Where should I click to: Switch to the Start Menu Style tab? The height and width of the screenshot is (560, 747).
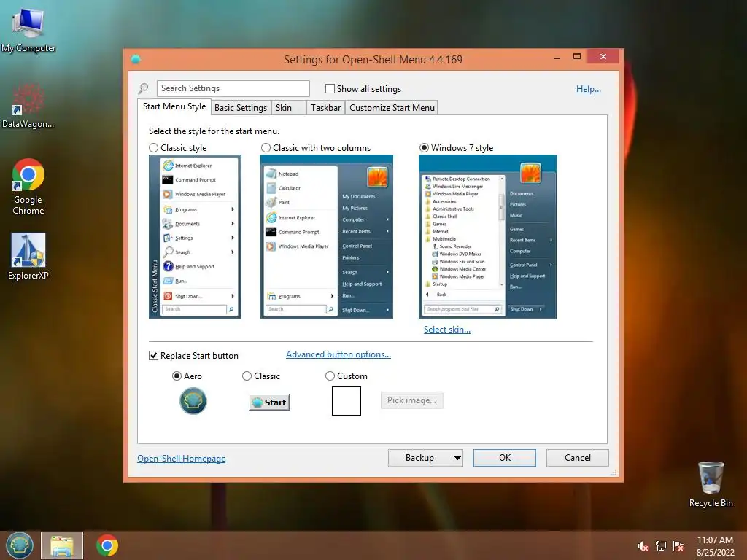tap(174, 106)
